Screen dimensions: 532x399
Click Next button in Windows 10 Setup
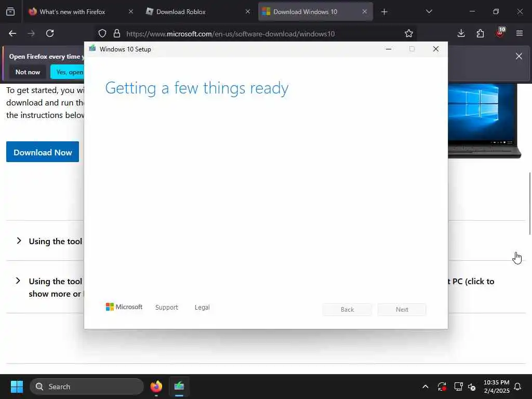click(x=402, y=310)
